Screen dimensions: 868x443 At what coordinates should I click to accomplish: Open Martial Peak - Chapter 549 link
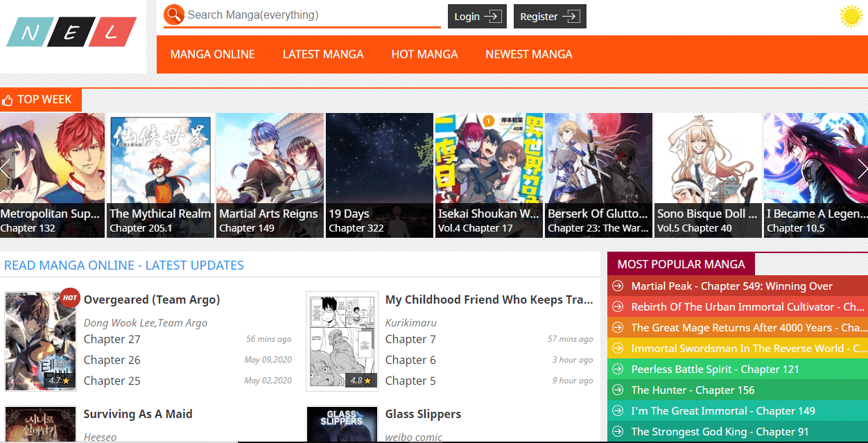pyautogui.click(x=732, y=286)
